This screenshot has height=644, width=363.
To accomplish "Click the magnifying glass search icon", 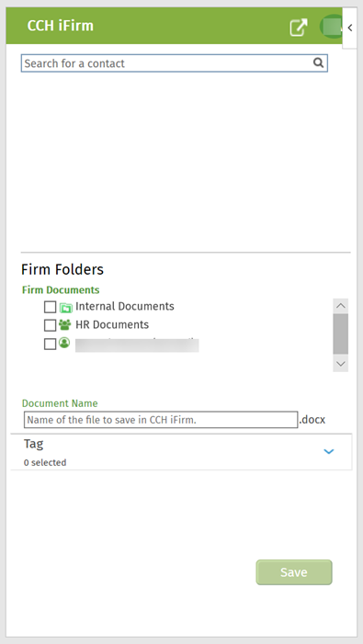I will 318,62.
